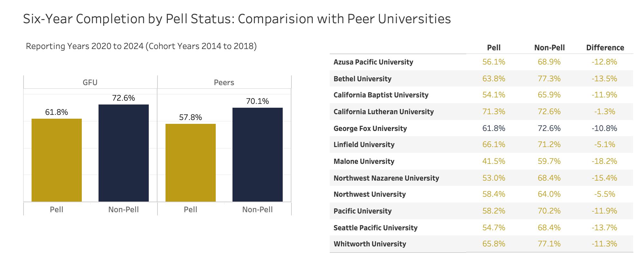Click Malone University's -18.2% difference value

[604, 161]
